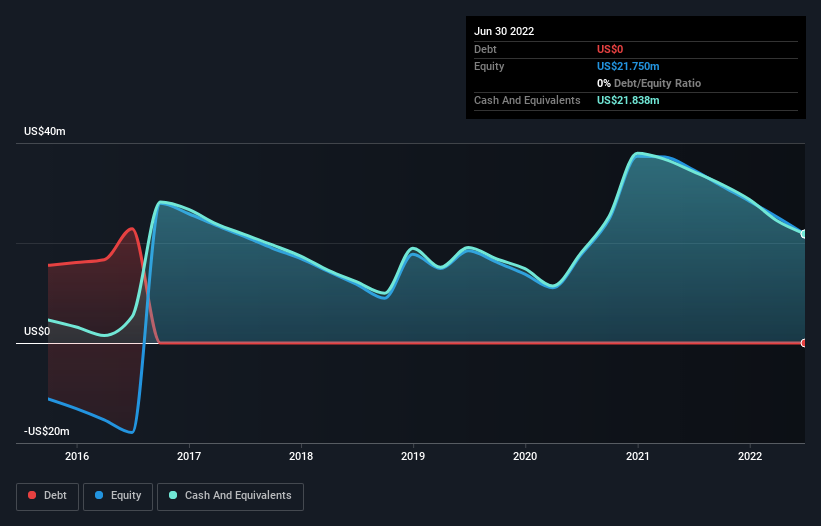Click the -US$20m y-axis label

(x=47, y=431)
